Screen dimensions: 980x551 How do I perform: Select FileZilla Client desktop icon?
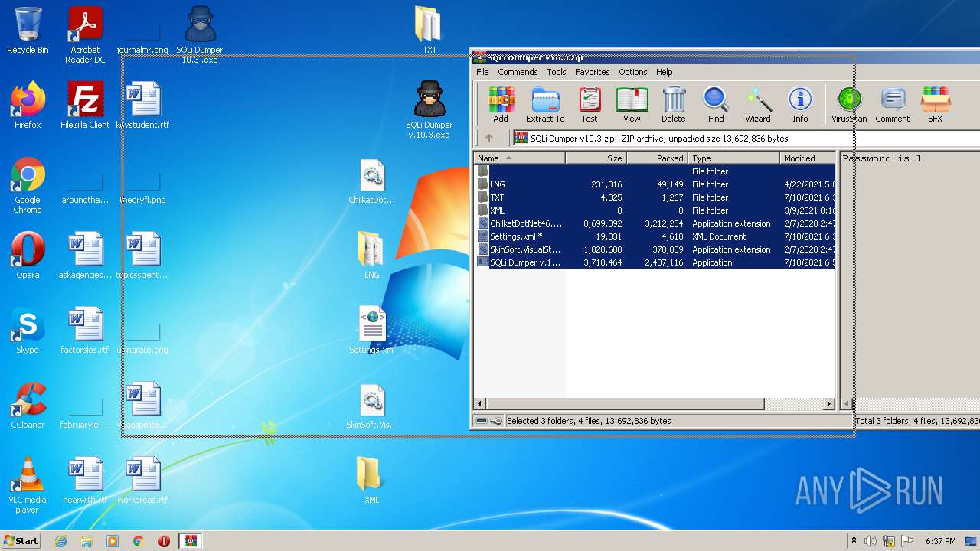click(85, 106)
